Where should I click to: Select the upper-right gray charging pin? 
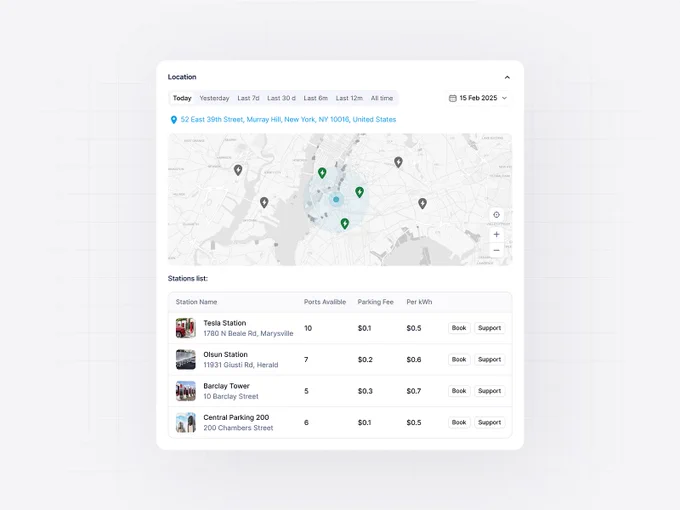398,162
